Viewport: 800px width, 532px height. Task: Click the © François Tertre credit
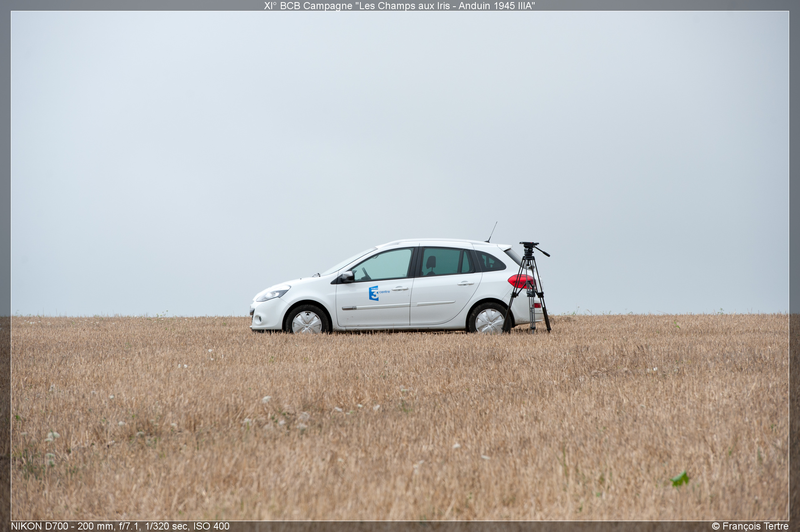pos(750,526)
